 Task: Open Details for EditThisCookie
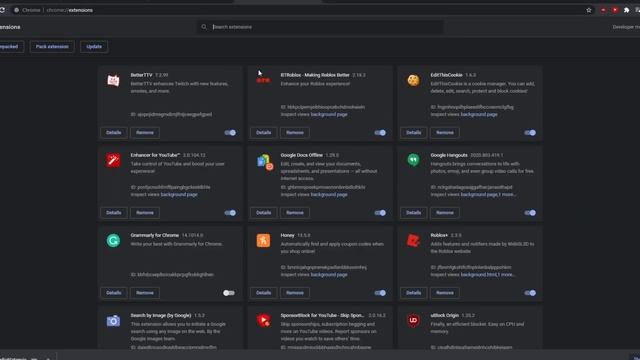click(x=413, y=133)
